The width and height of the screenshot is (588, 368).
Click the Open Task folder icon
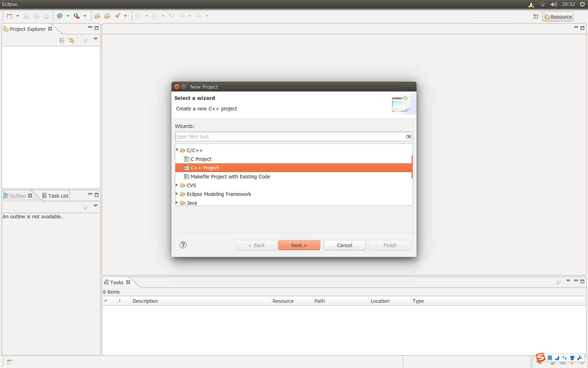107,16
